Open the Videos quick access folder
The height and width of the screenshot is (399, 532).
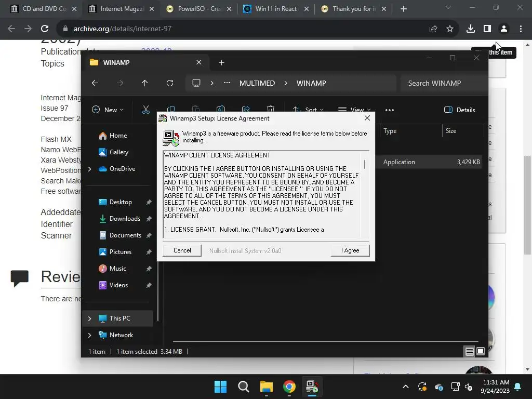pos(118,285)
